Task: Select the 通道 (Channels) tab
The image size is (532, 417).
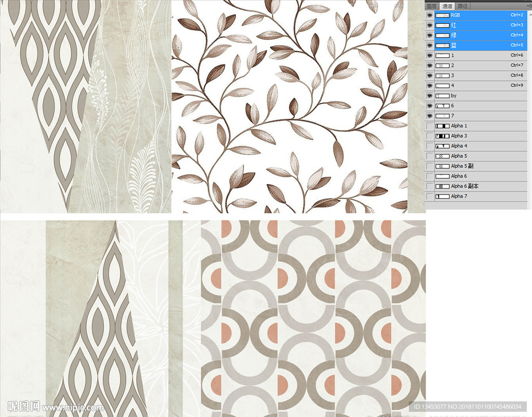Action: coord(447,6)
